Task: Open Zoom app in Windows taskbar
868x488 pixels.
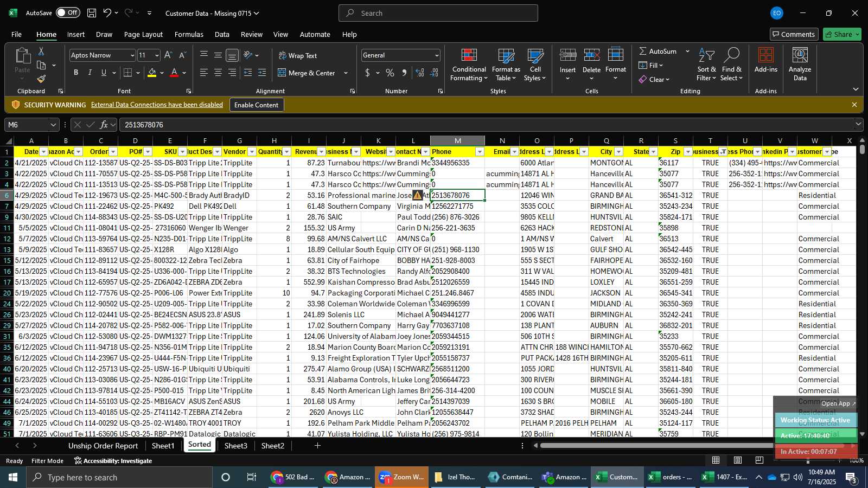Action: (x=401, y=477)
